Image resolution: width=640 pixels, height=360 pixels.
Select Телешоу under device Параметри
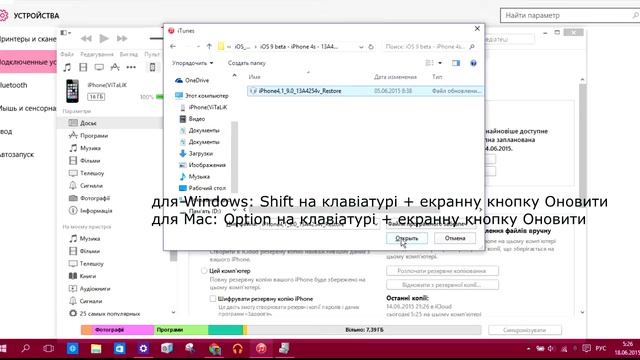click(x=87, y=173)
